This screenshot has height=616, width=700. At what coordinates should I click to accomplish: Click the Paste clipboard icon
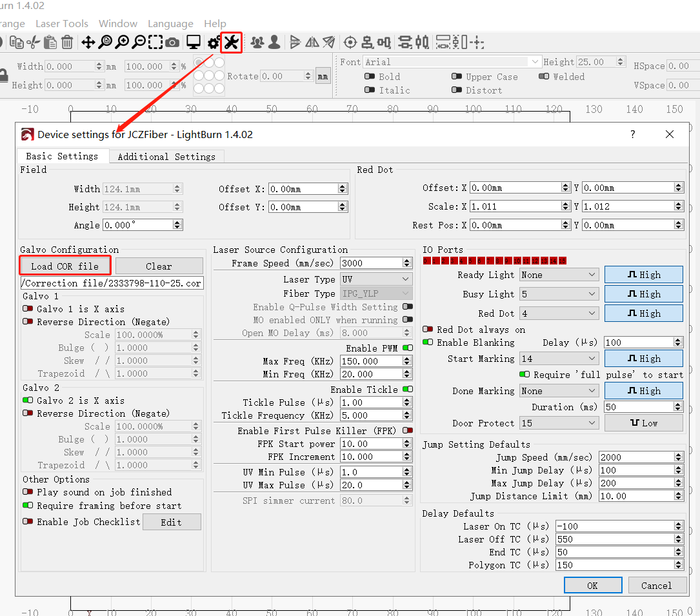(x=50, y=43)
